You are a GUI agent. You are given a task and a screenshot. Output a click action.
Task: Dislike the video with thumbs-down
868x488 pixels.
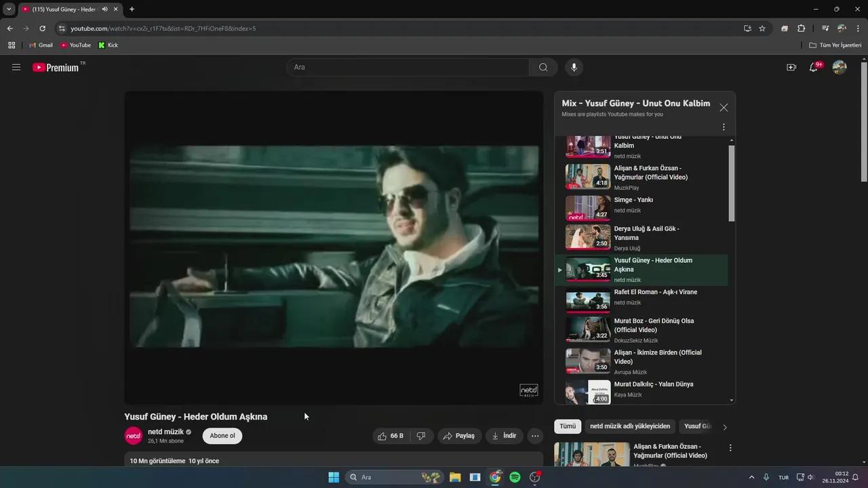click(421, 436)
